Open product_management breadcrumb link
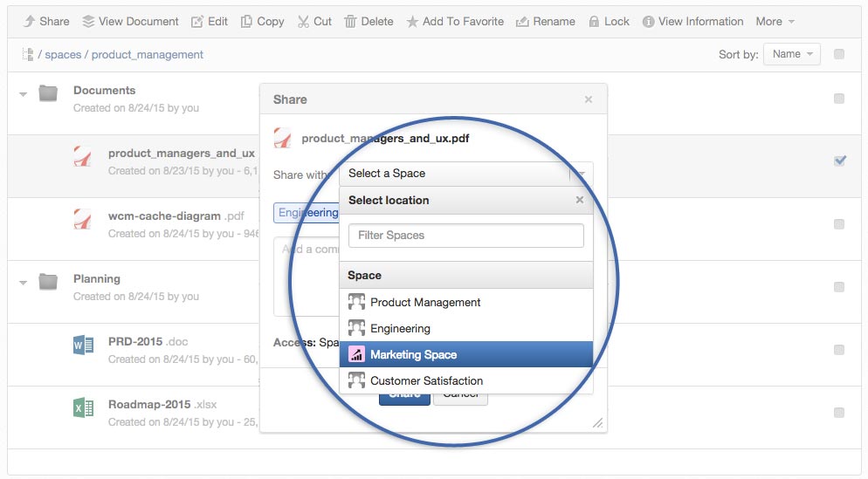Image resolution: width=868 pixels, height=479 pixels. pos(148,54)
